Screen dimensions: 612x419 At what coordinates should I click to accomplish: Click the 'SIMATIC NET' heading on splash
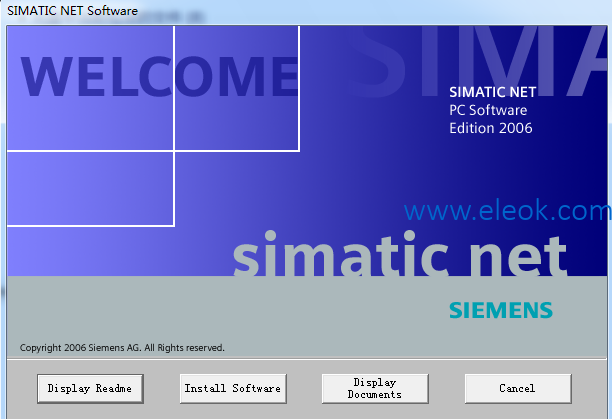(493, 92)
